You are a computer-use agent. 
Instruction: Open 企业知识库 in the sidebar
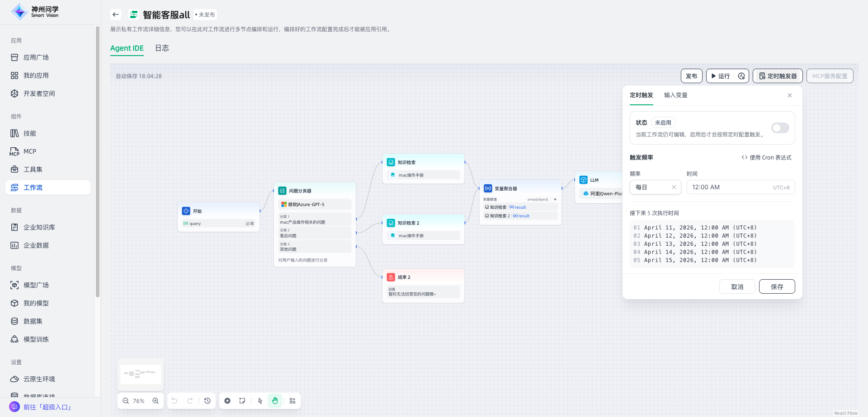pos(39,227)
